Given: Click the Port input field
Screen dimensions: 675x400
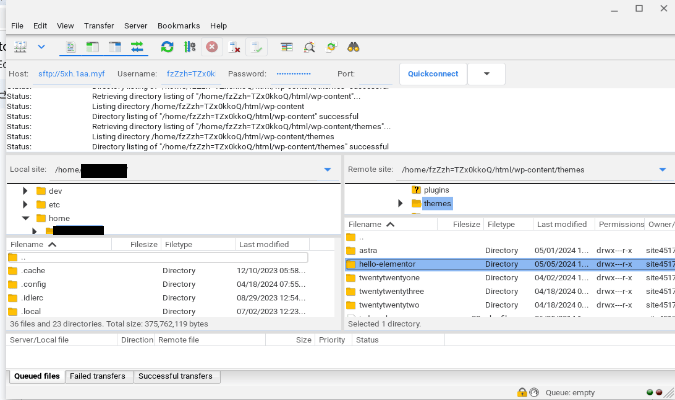Looking at the screenshot, I should pyautogui.click(x=375, y=74).
